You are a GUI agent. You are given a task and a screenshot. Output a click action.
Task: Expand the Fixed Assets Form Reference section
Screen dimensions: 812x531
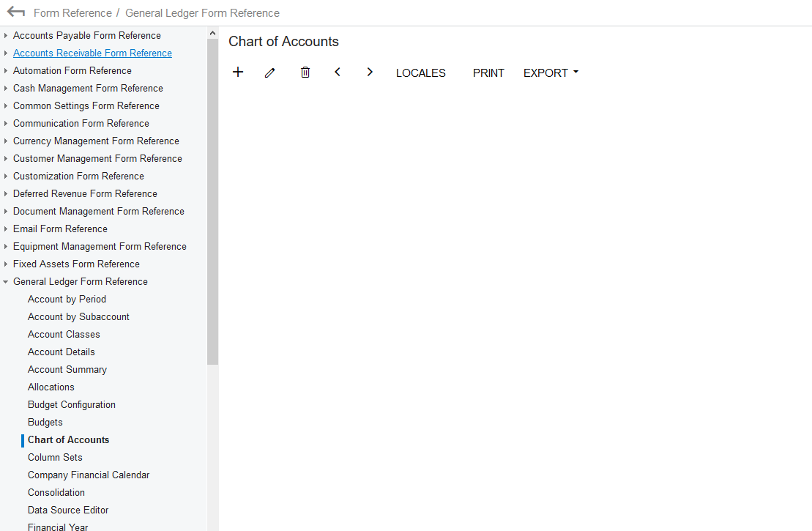tap(5, 264)
